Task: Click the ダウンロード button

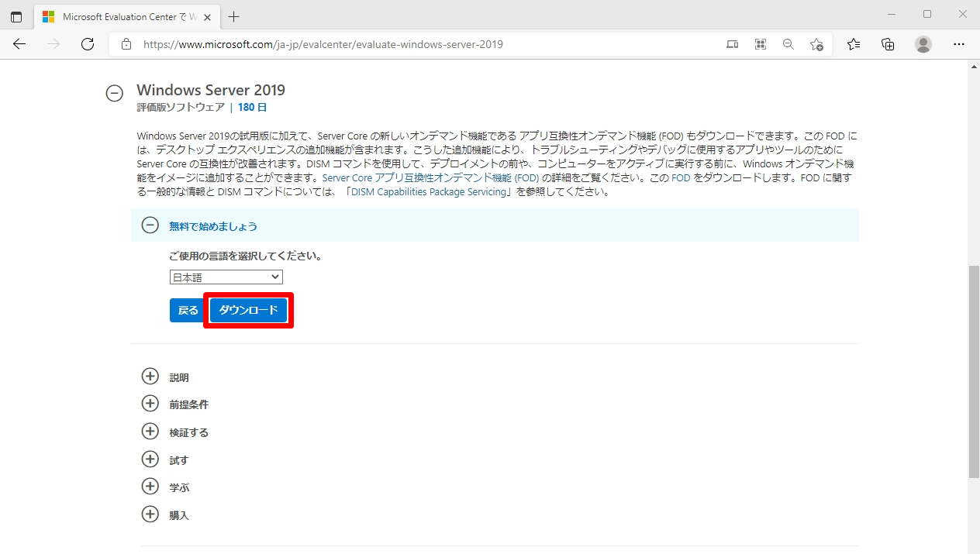Action: (248, 310)
